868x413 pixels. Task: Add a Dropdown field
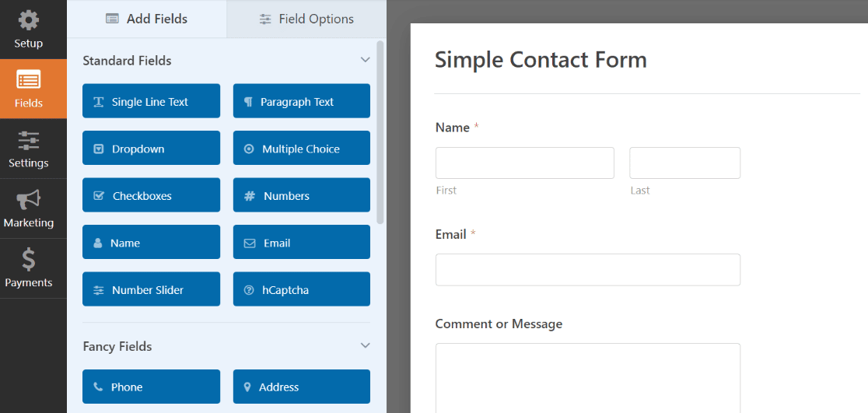click(151, 149)
